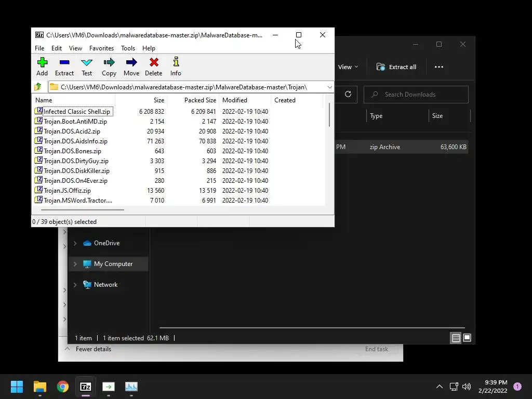Expand the OneDrive tree node
The image size is (532, 399).
coord(75,243)
